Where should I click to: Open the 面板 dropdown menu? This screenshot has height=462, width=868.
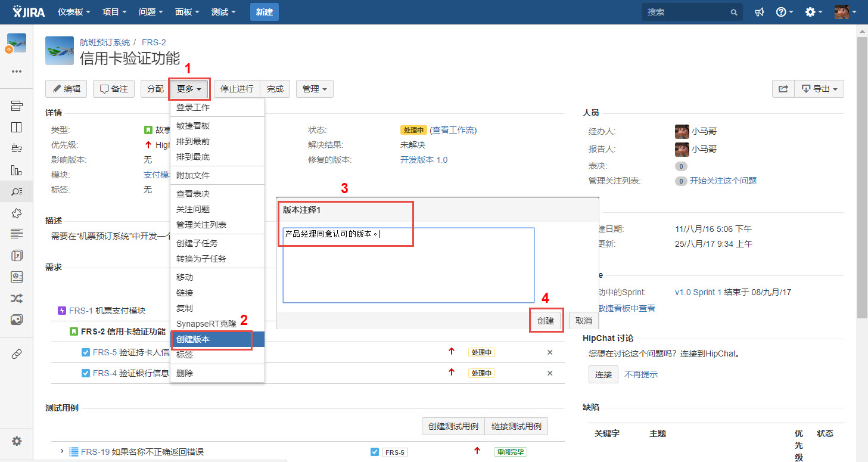pyautogui.click(x=187, y=12)
